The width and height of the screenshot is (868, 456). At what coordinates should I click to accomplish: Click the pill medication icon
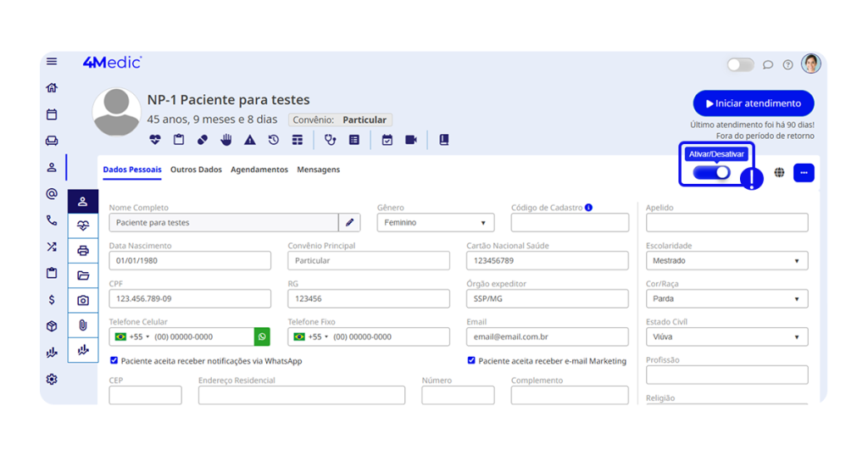[203, 140]
